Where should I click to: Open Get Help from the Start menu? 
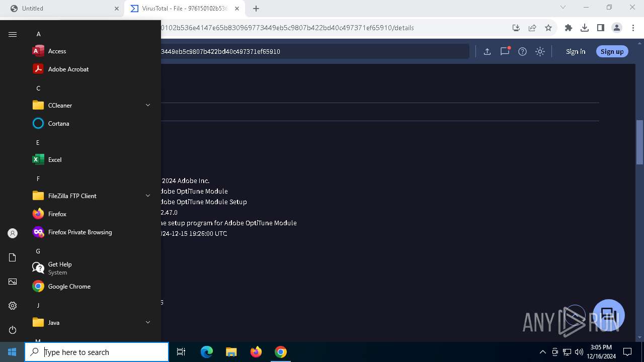91,268
